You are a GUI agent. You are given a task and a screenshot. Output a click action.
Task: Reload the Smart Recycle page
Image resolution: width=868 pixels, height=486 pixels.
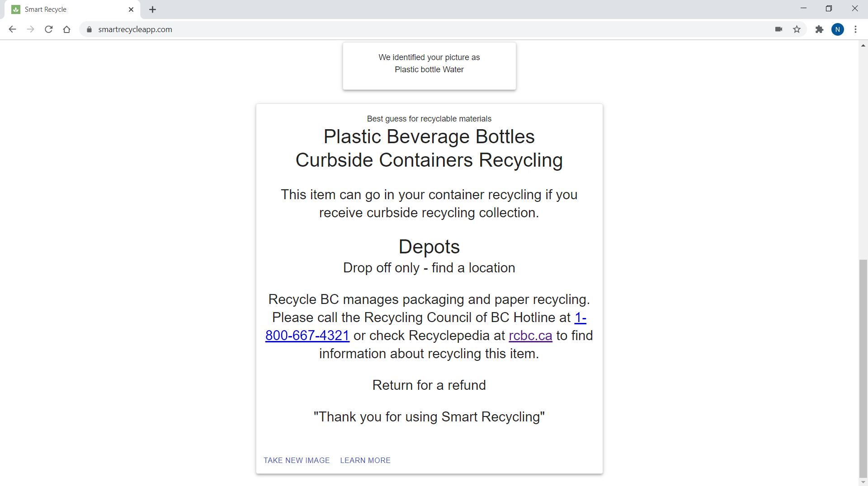point(48,29)
